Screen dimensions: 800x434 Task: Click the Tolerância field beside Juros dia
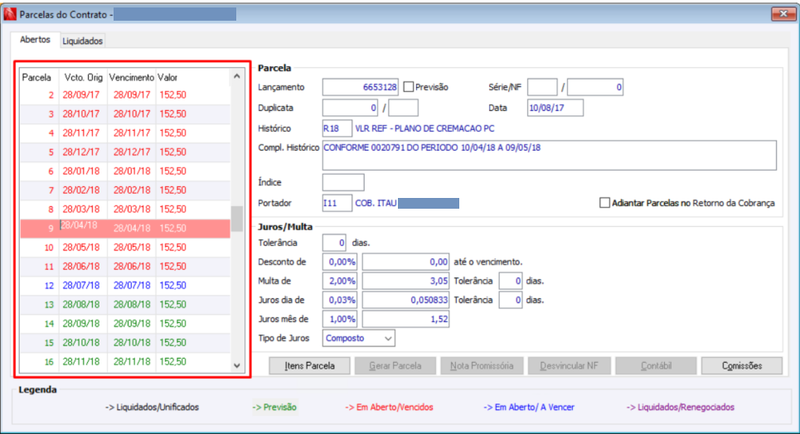pyautogui.click(x=510, y=300)
